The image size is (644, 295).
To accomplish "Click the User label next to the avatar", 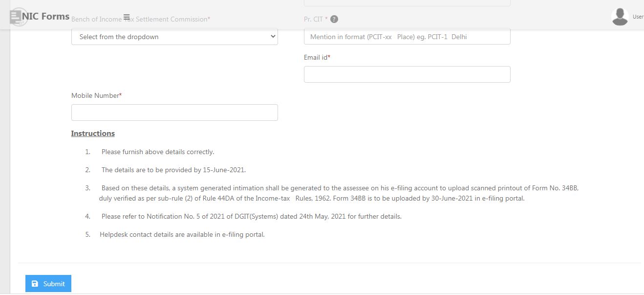I will [x=638, y=16].
